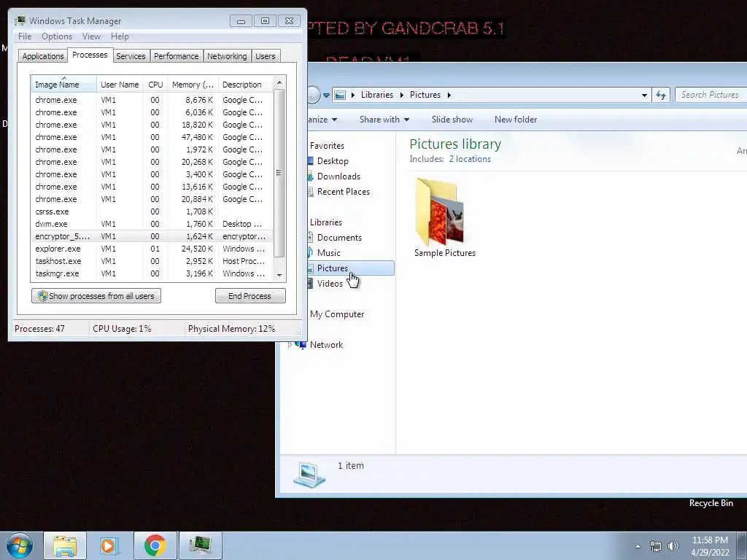This screenshot has height=560, width=747.
Task: Select chrome.exe row using 47,480 K
Action: coord(152,137)
